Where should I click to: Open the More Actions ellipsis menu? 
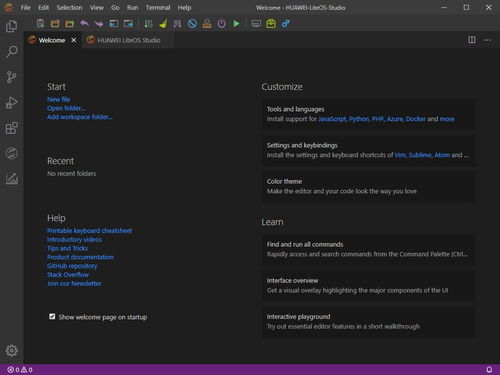point(487,40)
